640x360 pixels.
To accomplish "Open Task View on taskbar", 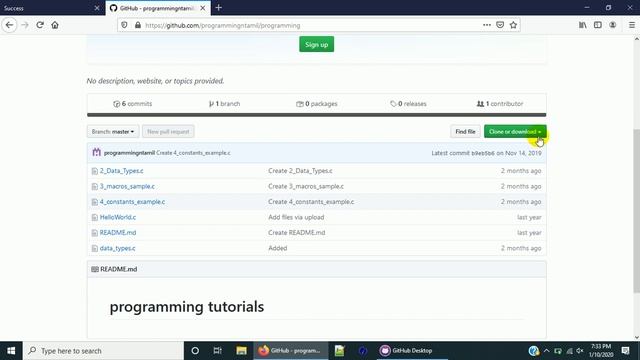I will (218, 351).
